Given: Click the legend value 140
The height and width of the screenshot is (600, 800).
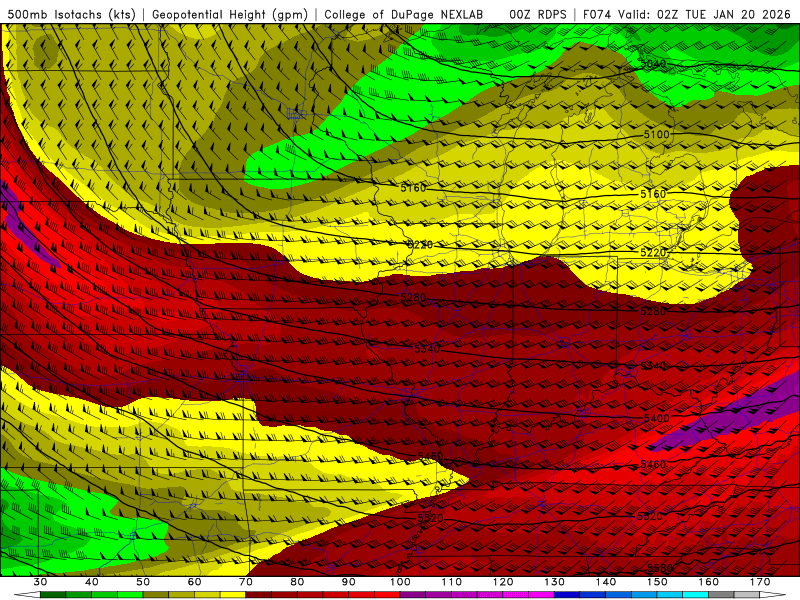Looking at the screenshot, I should click(x=606, y=582).
